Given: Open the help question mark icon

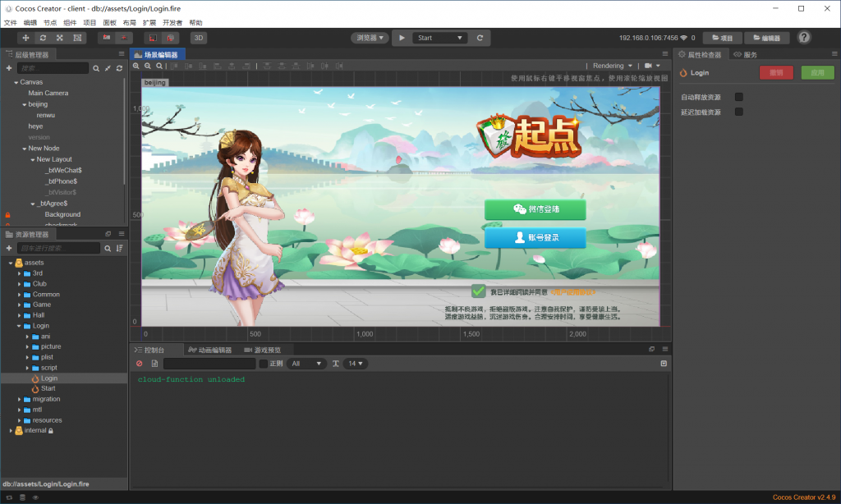Looking at the screenshot, I should [x=803, y=38].
